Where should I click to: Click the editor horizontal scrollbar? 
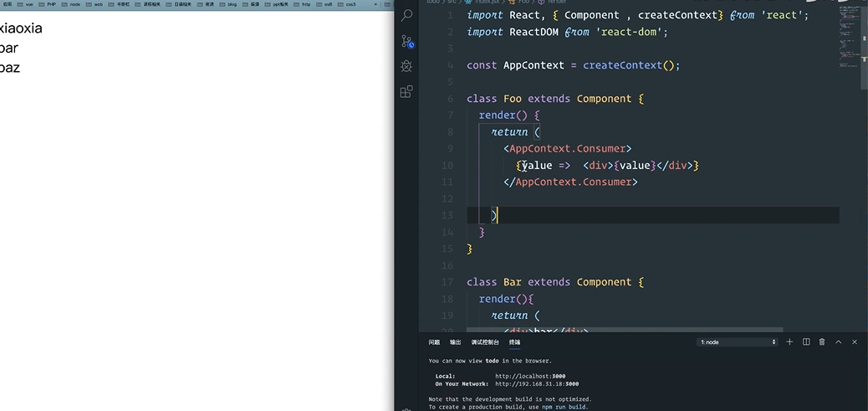point(625,330)
